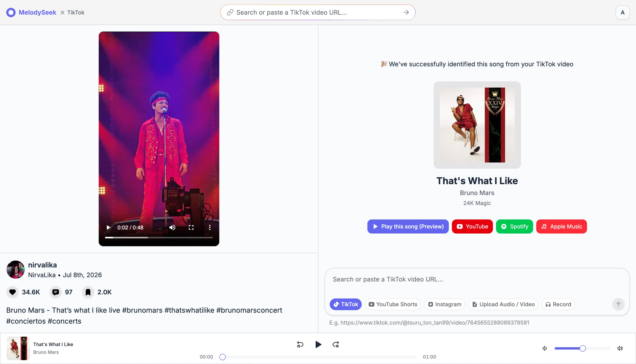Click the player bar album thumbnail
The height and width of the screenshot is (364, 636).
tap(18, 348)
